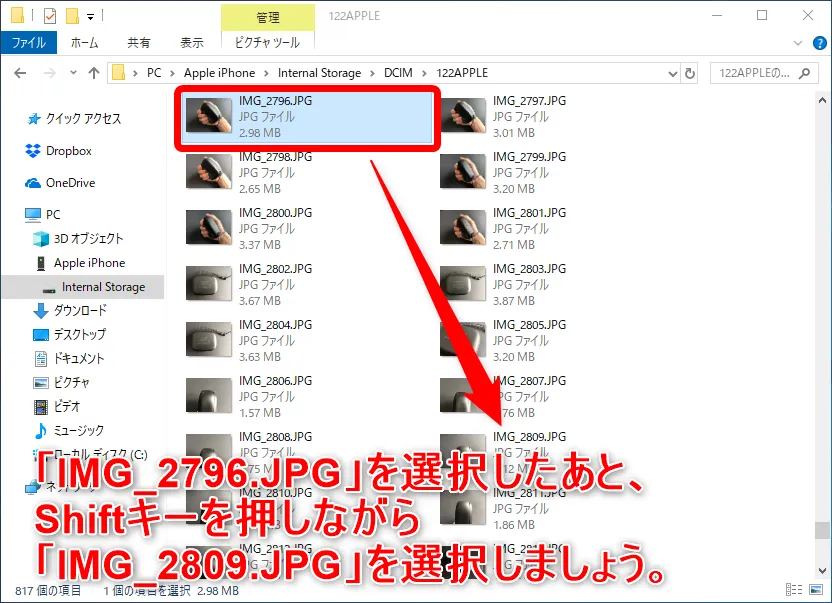Expand the chevron after Internal Storage breadcrumb

[x=372, y=73]
